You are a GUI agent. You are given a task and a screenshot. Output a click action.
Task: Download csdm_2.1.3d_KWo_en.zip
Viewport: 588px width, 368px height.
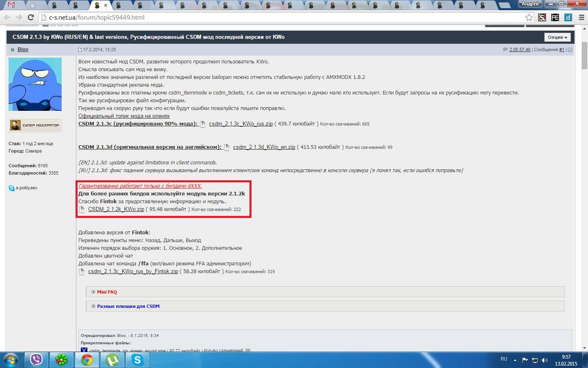coord(264,147)
